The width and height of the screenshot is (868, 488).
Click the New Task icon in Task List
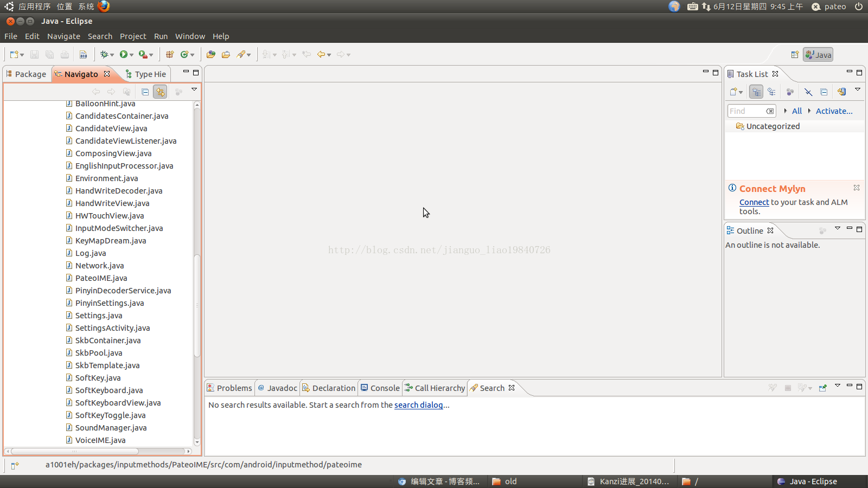click(733, 92)
